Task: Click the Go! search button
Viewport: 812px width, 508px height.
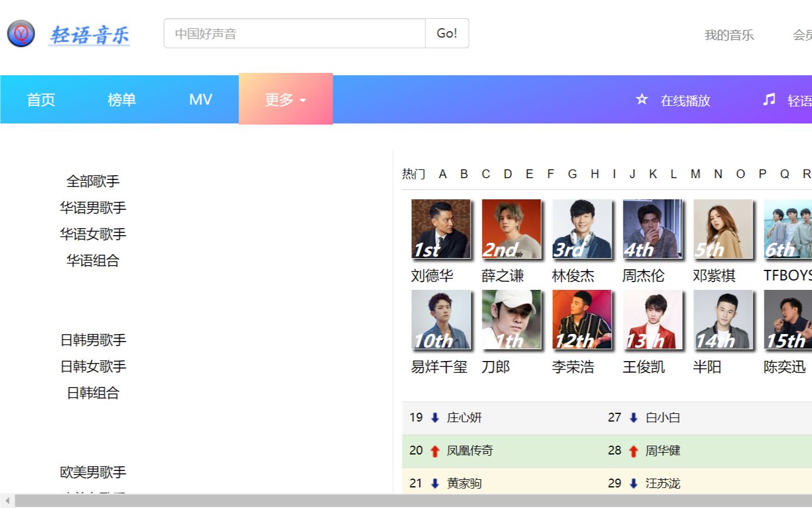Action: [447, 34]
